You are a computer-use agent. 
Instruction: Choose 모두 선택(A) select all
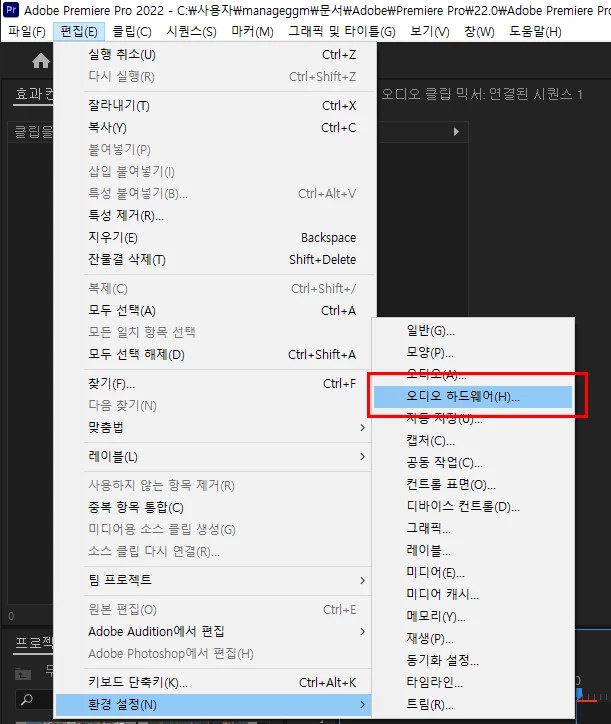(x=215, y=310)
